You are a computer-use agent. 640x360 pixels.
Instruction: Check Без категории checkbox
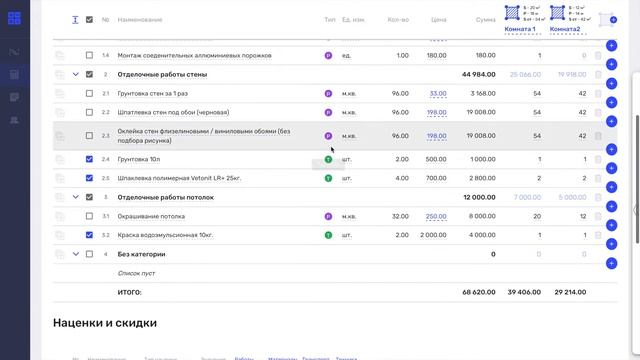coord(89,254)
